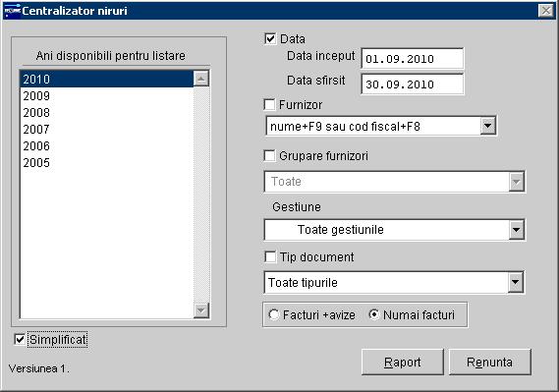
Task: Click the Ani disponibili pentru listare heading
Action: (x=110, y=56)
